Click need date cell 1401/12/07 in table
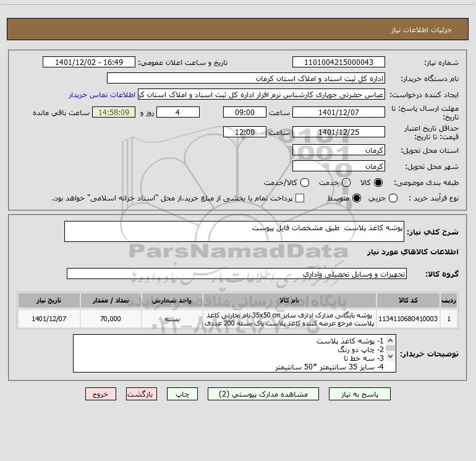Viewport: 476px width, 461px height. (x=49, y=319)
